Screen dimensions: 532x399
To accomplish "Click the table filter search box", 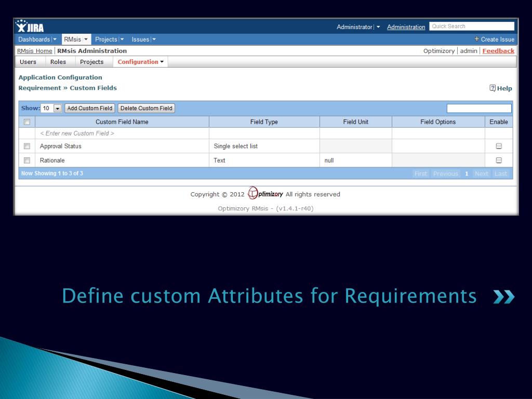I will click(479, 108).
